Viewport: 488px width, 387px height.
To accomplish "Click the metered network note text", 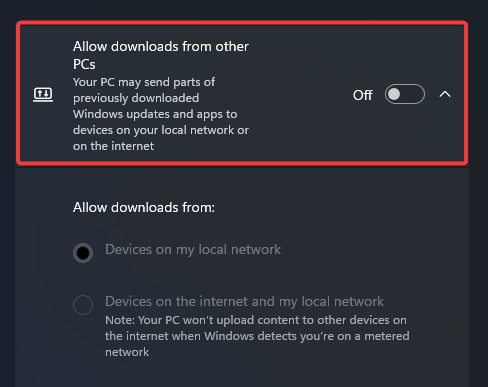I will pyautogui.click(x=257, y=336).
